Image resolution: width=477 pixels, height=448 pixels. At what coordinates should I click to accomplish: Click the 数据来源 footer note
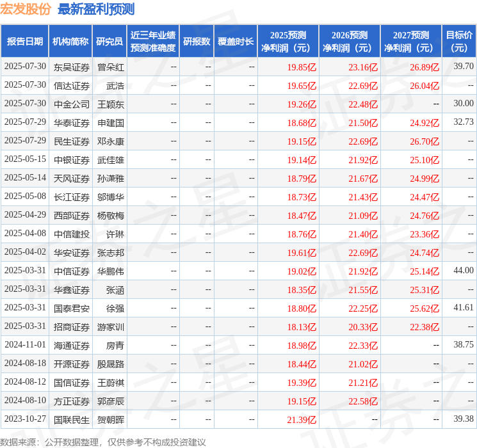(102, 442)
